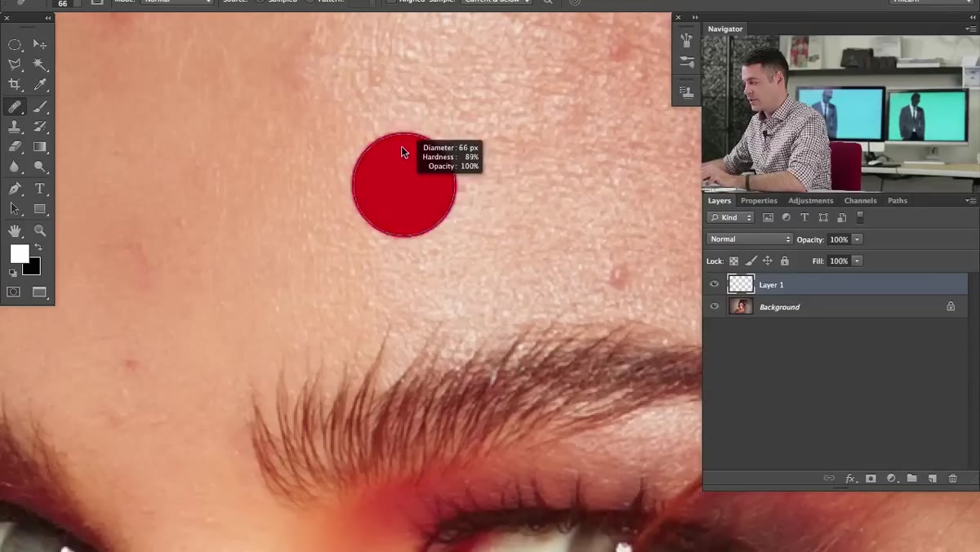Select the Rectangle shape tool
This screenshot has height=552, width=980.
tap(39, 209)
